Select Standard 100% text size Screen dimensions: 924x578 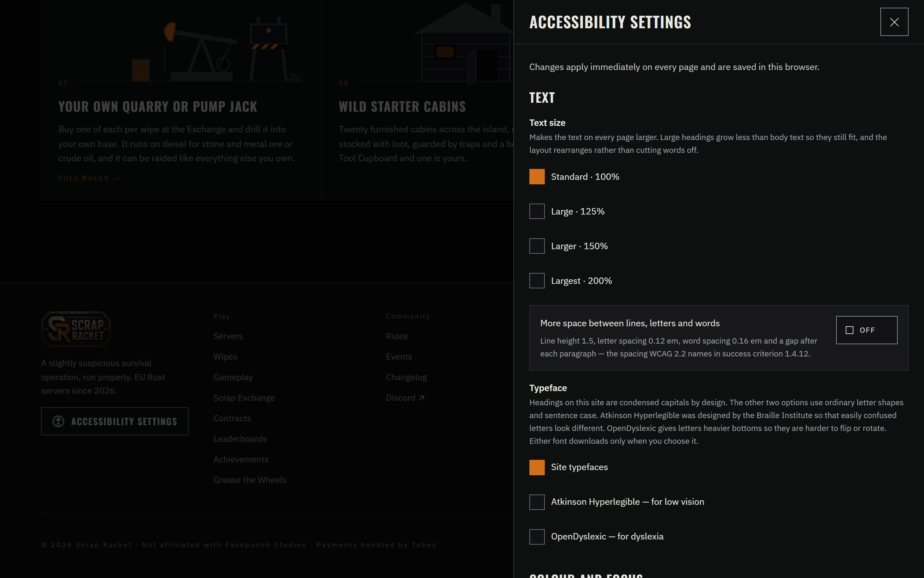point(574,177)
